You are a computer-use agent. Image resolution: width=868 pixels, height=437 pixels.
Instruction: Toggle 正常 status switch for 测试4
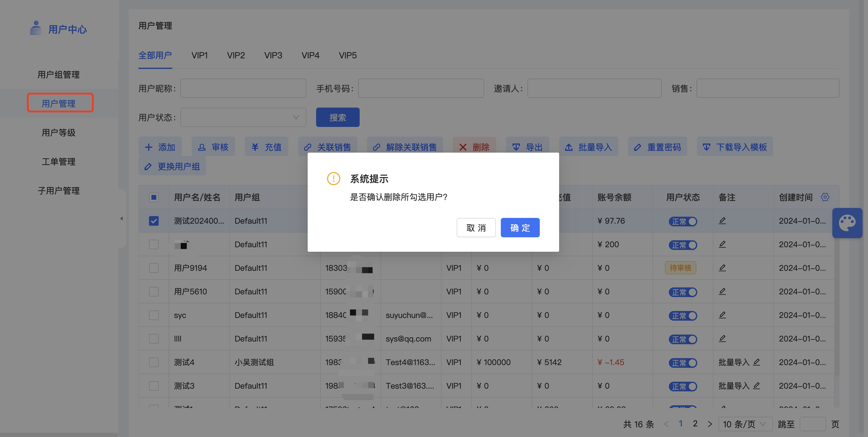(683, 363)
